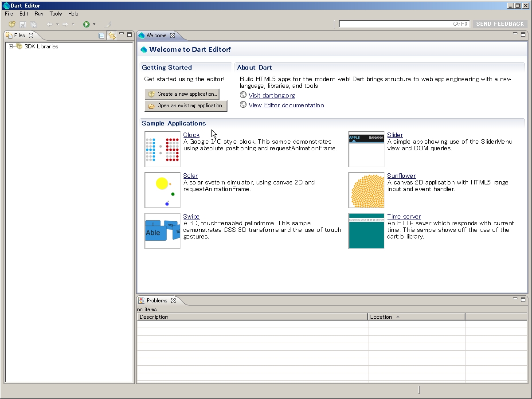The width and height of the screenshot is (532, 399).
Task: Close the Files view tab
Action: 31,35
